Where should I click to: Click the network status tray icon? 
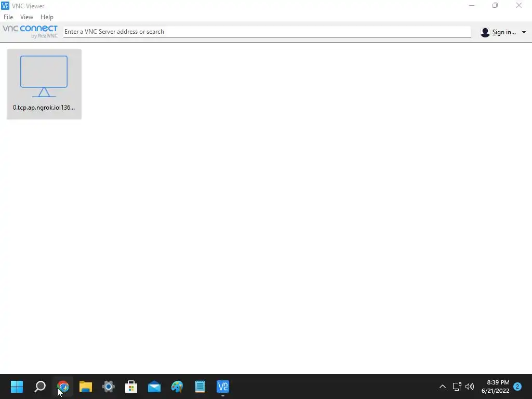point(457,387)
